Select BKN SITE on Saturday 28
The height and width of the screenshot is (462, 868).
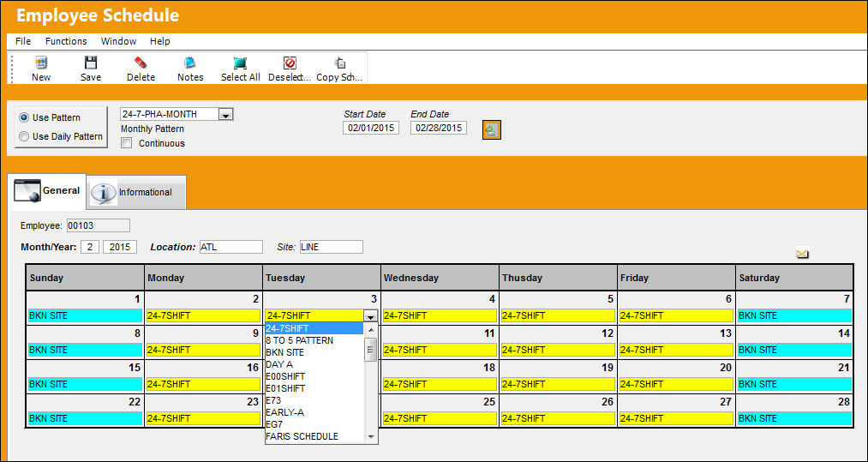[x=794, y=419]
